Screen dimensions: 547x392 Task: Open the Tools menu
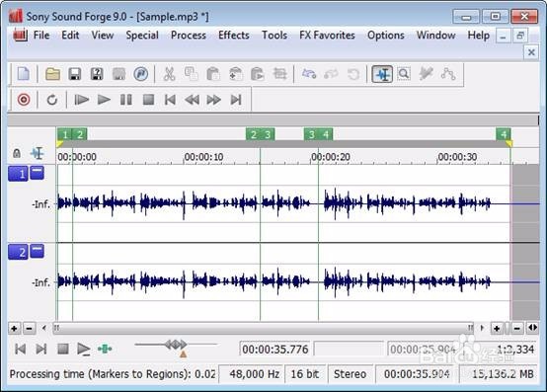click(274, 36)
